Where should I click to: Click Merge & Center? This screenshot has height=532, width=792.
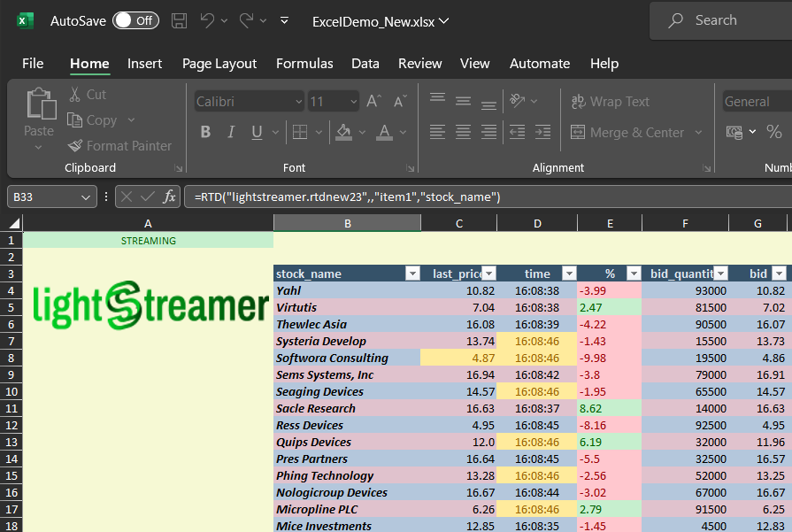tap(627, 133)
